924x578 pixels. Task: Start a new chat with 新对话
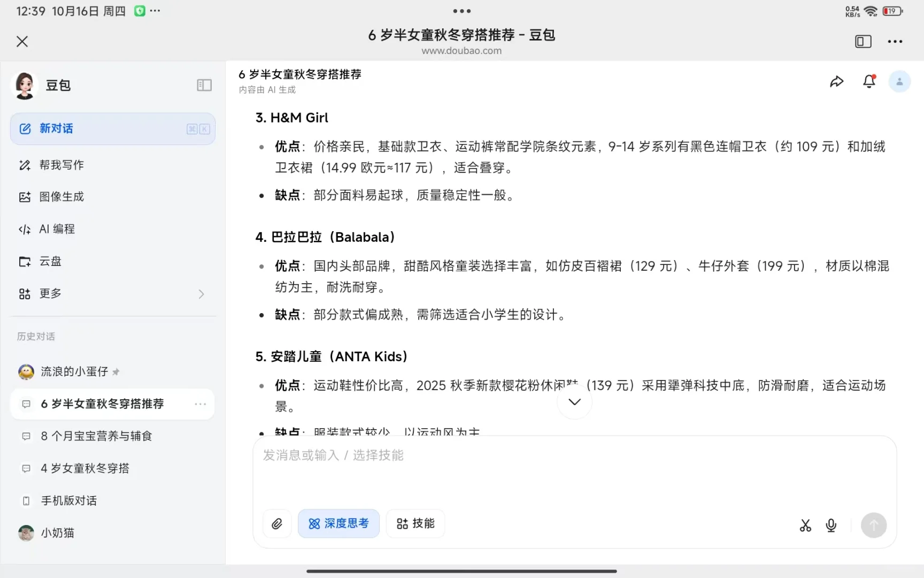point(113,128)
